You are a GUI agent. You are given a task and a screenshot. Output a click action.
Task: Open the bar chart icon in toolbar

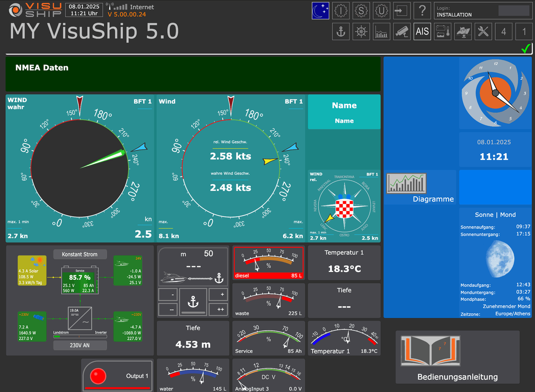pos(381,32)
